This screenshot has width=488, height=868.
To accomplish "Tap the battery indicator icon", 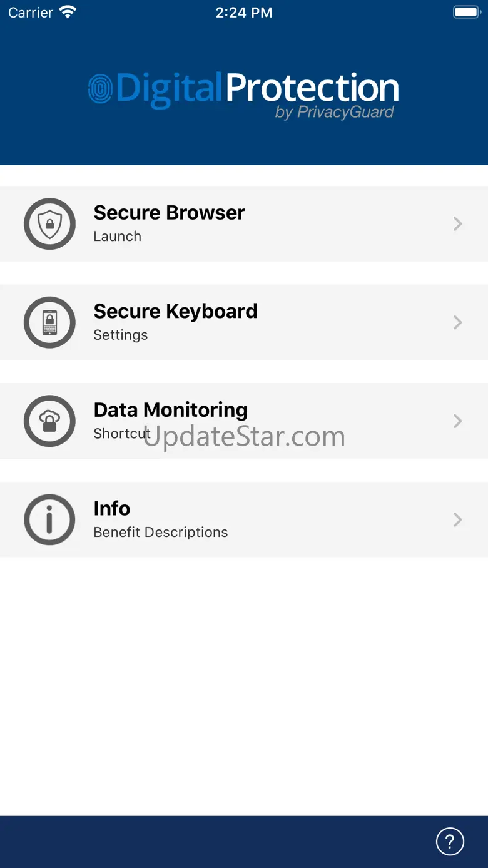I will click(466, 12).
